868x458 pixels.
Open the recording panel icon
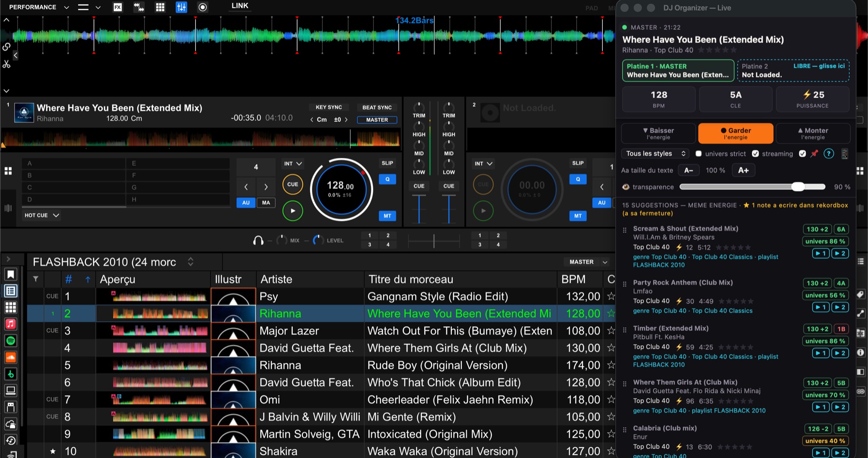(x=203, y=7)
